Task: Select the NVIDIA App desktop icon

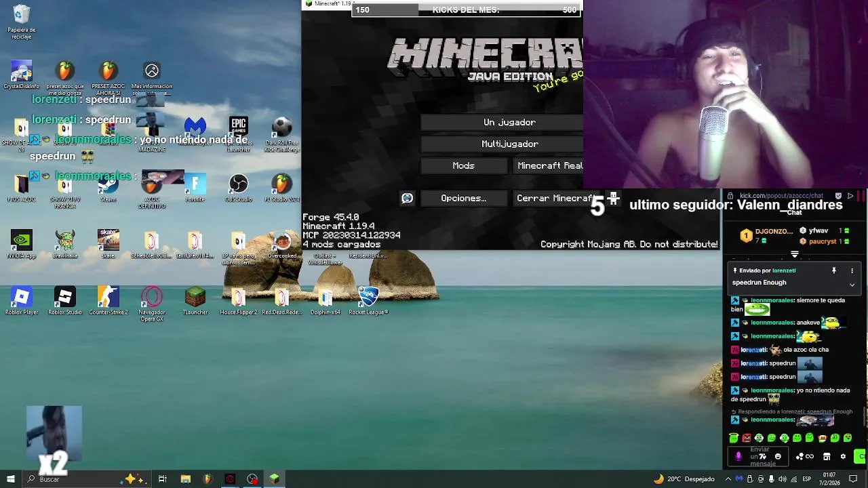Action: [22, 245]
